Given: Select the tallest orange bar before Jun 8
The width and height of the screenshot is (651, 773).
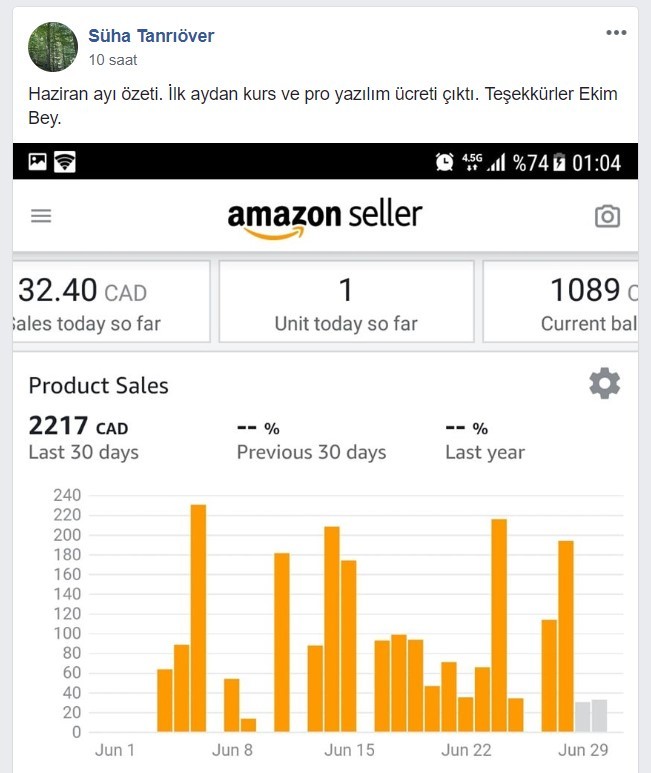Looking at the screenshot, I should click(x=198, y=618).
